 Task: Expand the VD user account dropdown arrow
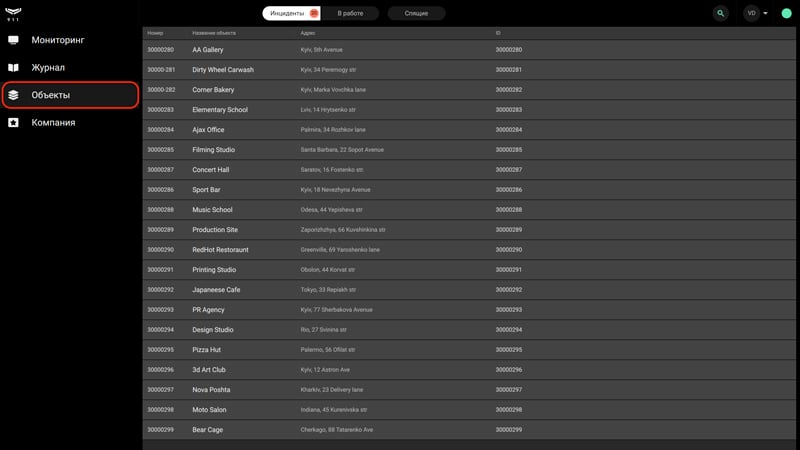click(x=765, y=13)
